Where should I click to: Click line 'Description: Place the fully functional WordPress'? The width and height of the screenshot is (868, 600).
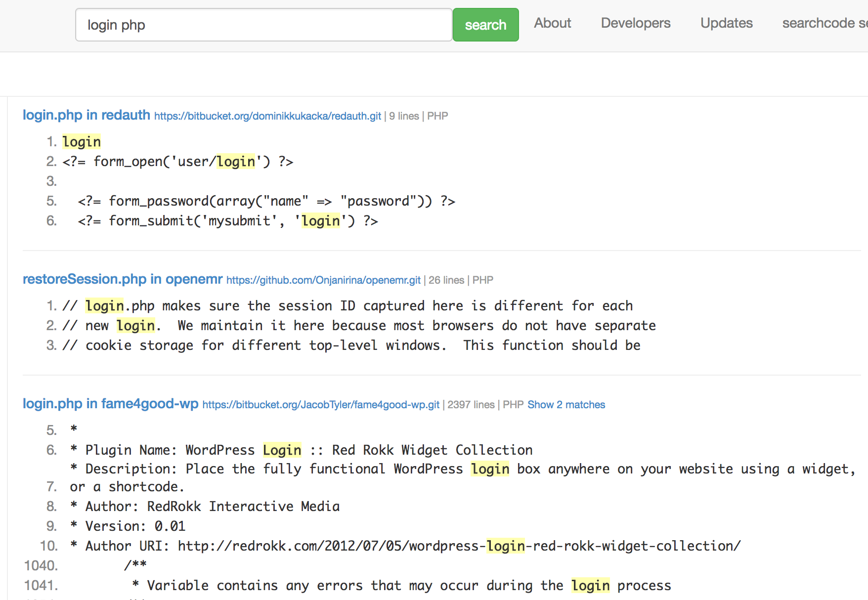[x=463, y=477]
